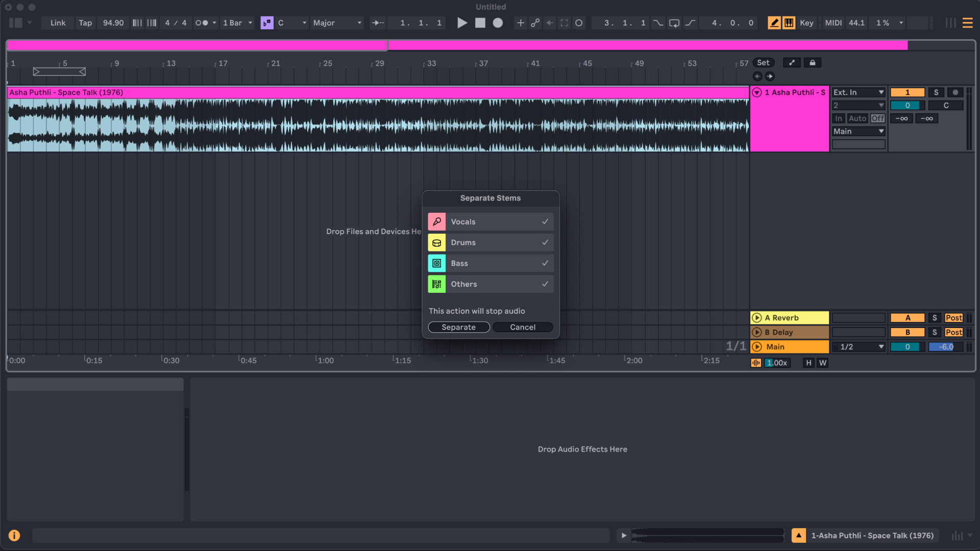
Task: Open the Ext. In input routing dropdown
Action: (x=858, y=92)
